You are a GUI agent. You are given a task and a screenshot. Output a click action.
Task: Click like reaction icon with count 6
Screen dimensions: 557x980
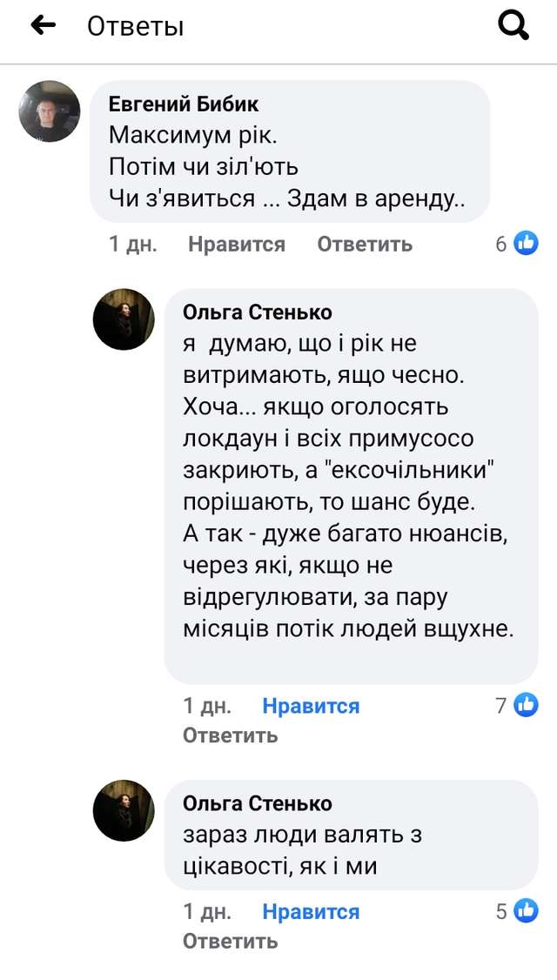pos(526,244)
